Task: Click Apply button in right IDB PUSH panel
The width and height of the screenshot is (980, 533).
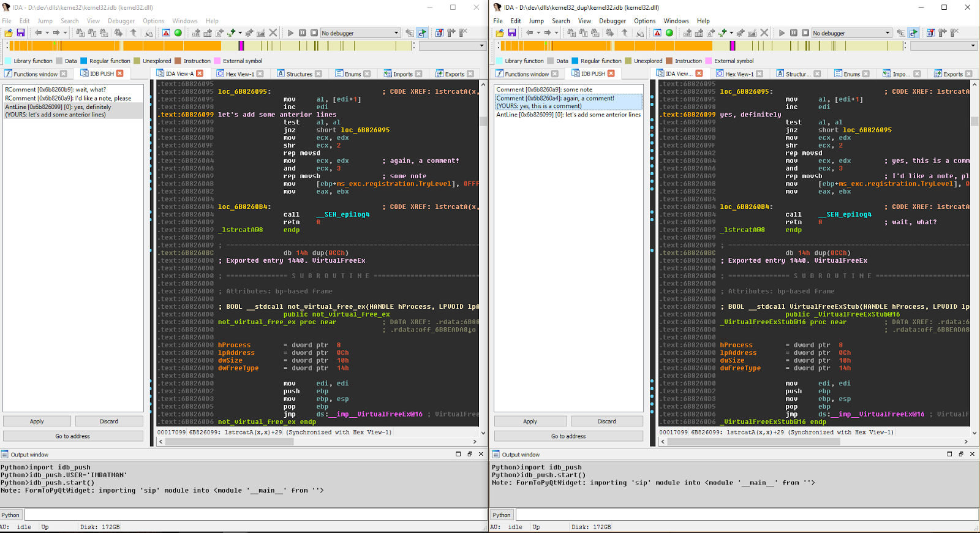Action: (530, 421)
